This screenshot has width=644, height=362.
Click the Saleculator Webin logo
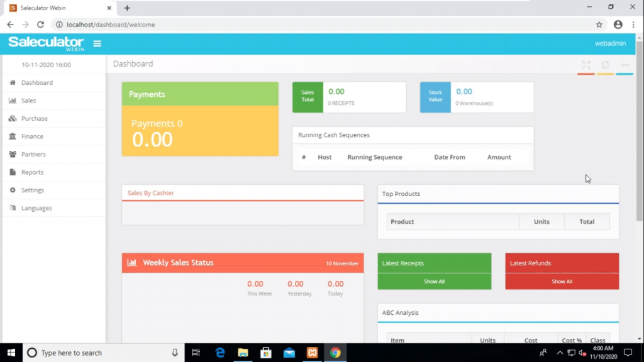46,43
